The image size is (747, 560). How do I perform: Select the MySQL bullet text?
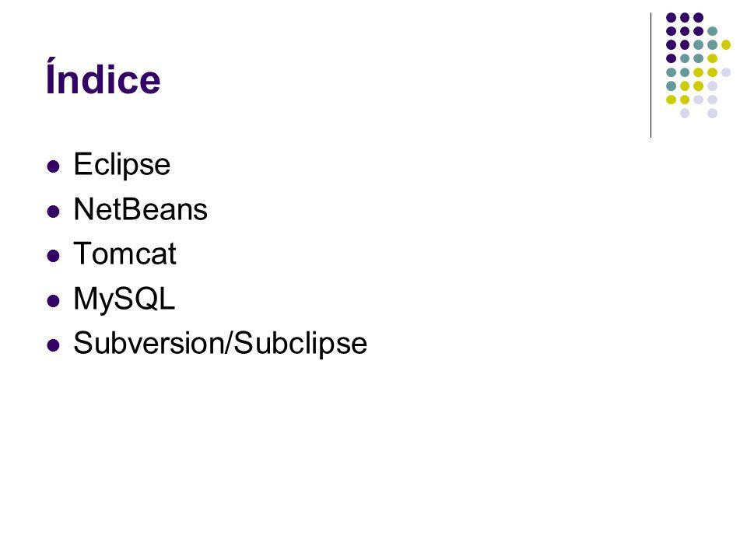tap(124, 299)
